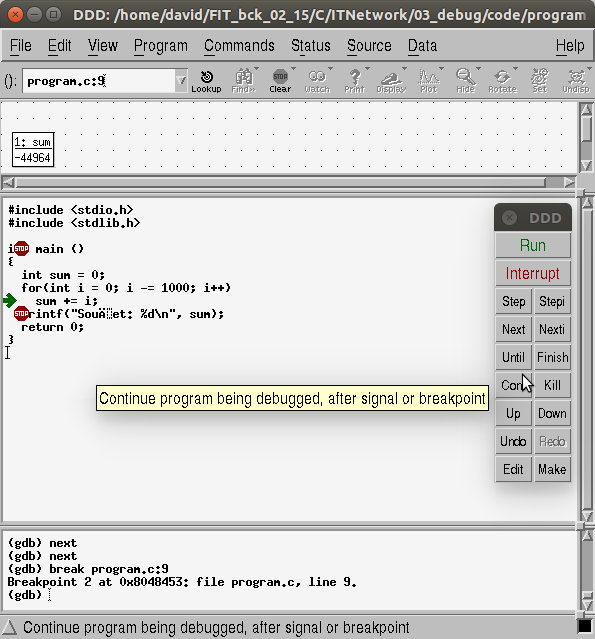595x639 pixels.
Task: Click the 'return 0;' source line
Action: (53, 327)
